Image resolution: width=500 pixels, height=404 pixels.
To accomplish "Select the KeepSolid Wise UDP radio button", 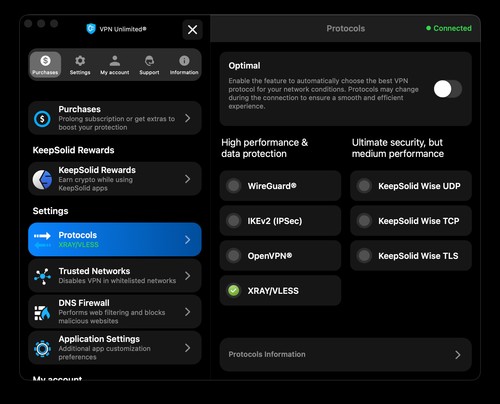I will click(x=364, y=186).
